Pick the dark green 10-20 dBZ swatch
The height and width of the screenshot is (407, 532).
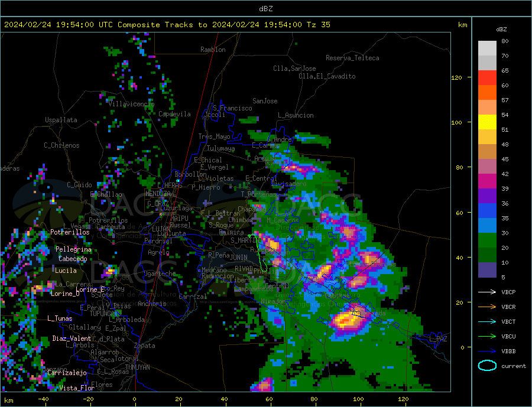pos(487,255)
